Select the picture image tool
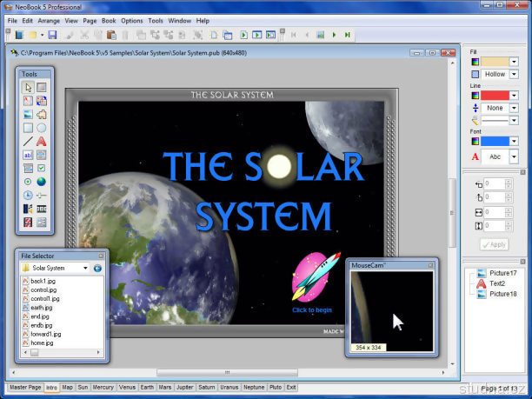 pyautogui.click(x=29, y=114)
